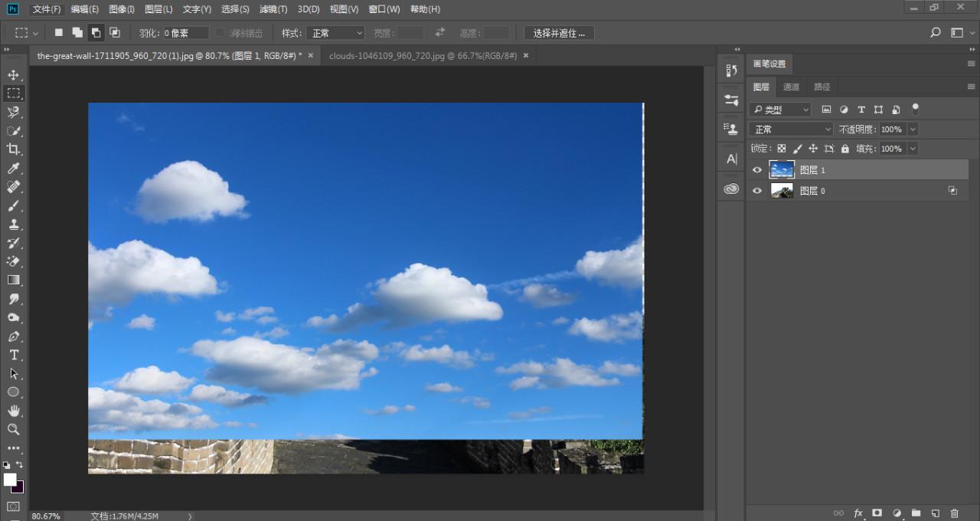Toggle lock position
Screen dimensions: 980x521
click(813, 149)
